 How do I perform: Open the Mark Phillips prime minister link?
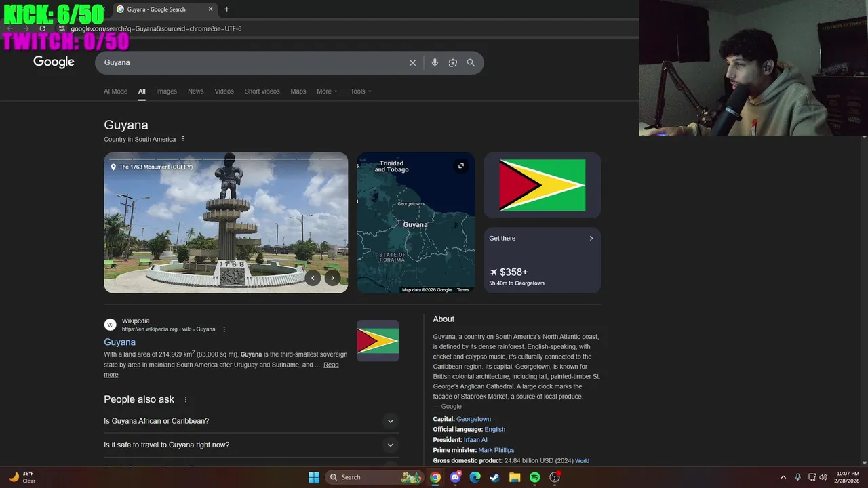pyautogui.click(x=496, y=450)
